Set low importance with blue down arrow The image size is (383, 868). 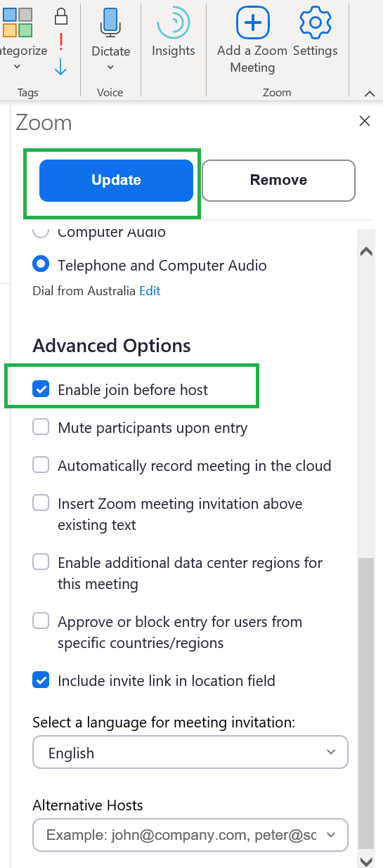[x=61, y=67]
